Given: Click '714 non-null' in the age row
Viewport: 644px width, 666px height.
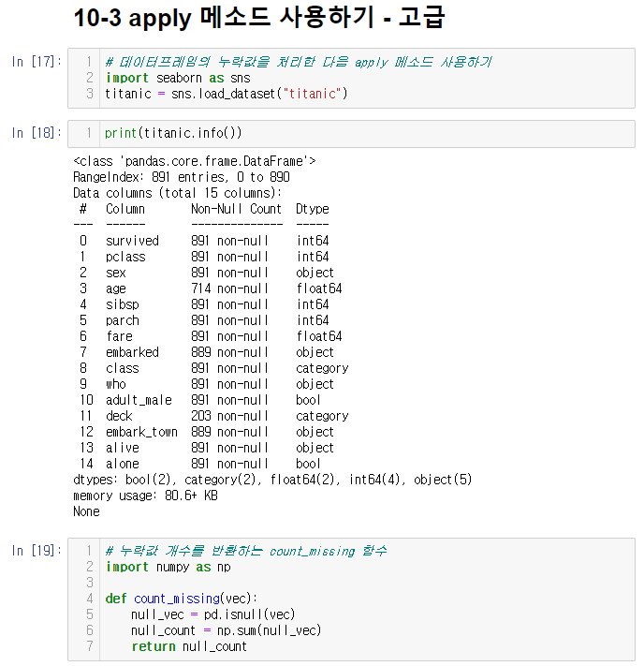Looking at the screenshot, I should [x=229, y=289].
